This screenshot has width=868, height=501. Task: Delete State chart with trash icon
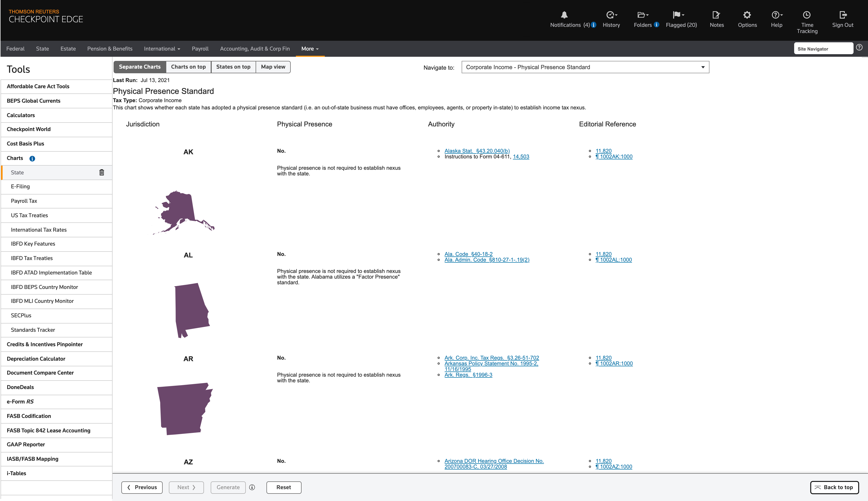[101, 172]
